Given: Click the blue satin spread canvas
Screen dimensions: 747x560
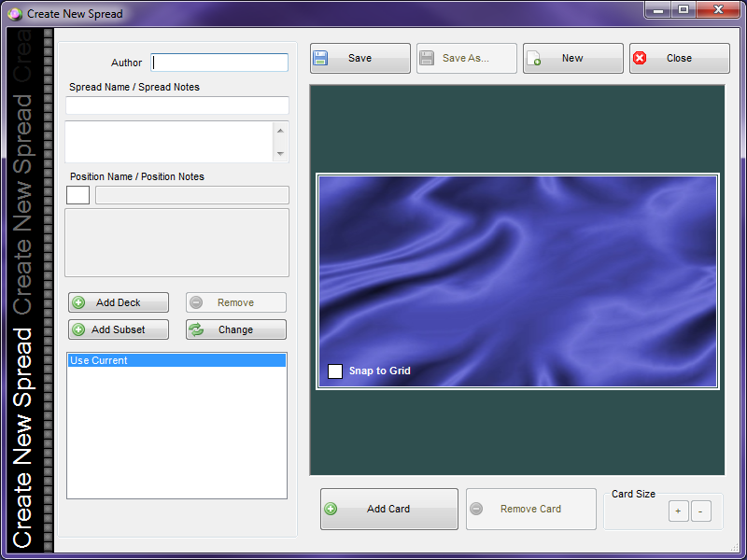Looking at the screenshot, I should point(517,271).
